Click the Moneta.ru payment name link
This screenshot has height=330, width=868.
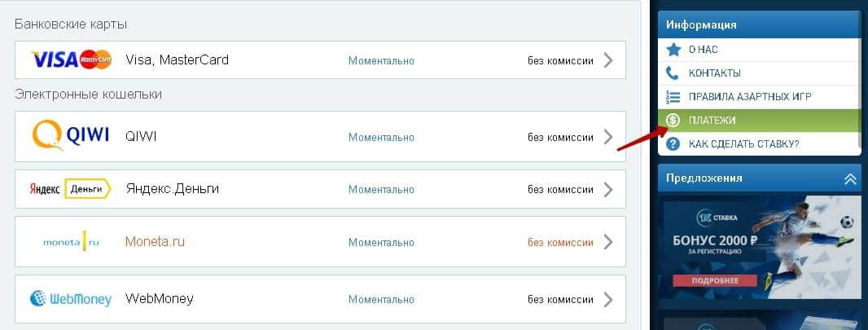(155, 242)
